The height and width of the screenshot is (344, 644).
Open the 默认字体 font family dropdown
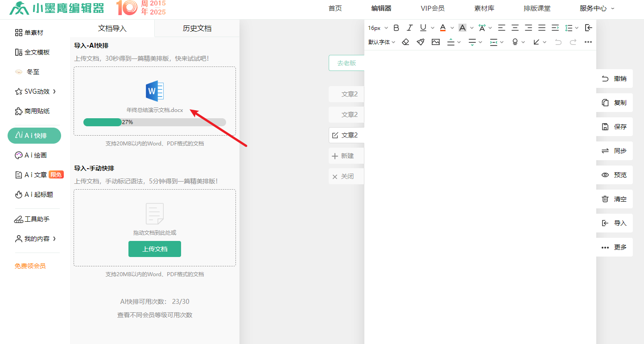click(x=382, y=42)
